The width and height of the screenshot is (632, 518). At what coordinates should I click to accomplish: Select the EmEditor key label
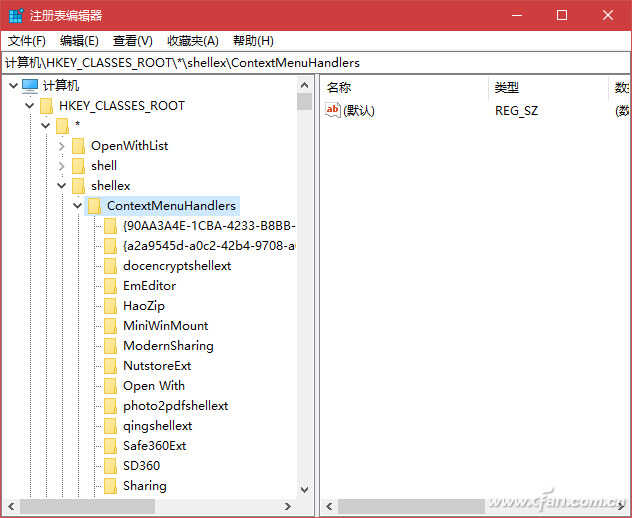150,286
